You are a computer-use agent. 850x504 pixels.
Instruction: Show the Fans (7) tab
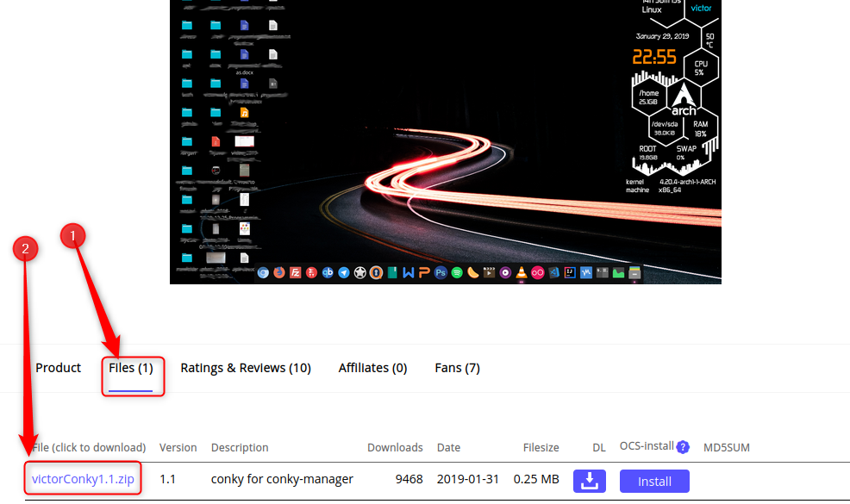(457, 368)
